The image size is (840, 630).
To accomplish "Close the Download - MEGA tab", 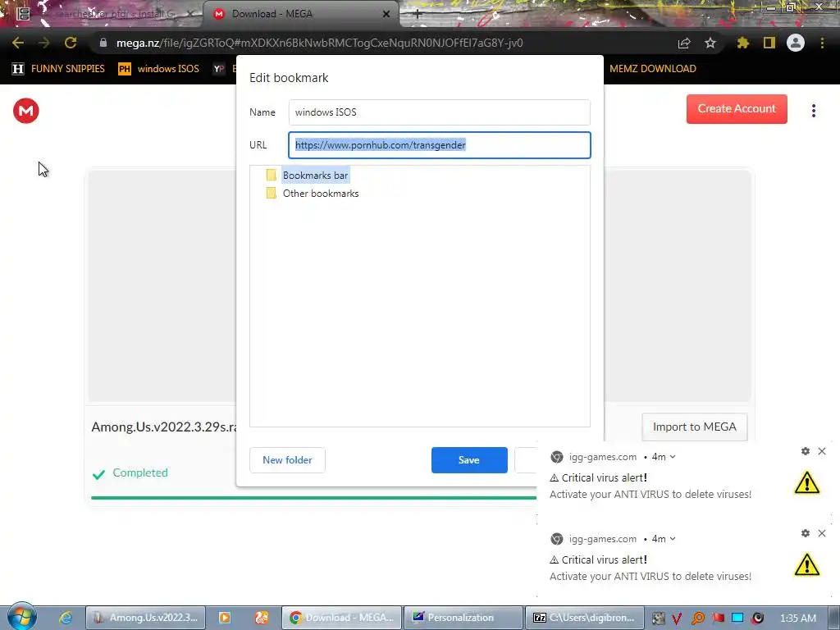I will click(x=386, y=14).
